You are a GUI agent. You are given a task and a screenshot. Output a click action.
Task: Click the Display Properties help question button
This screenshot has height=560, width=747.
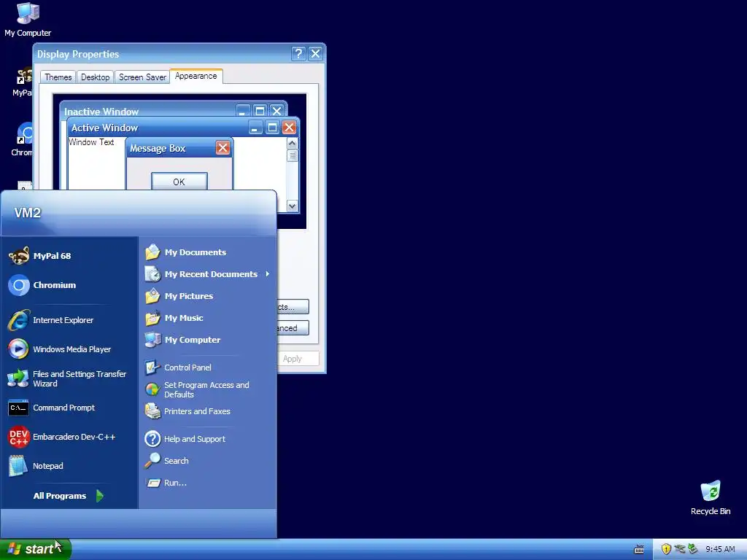[x=298, y=53]
